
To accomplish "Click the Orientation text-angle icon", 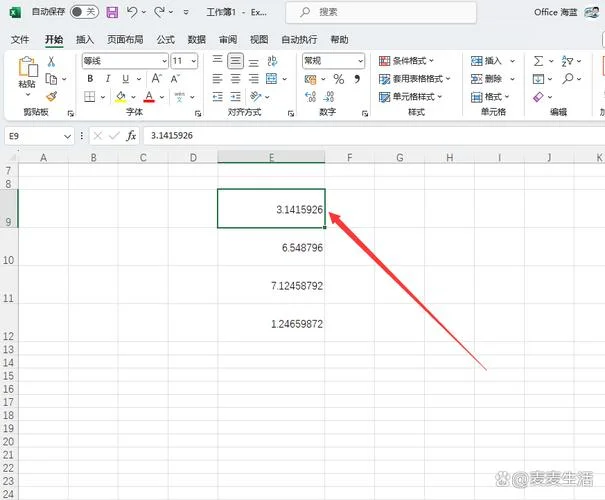I will [255, 96].
